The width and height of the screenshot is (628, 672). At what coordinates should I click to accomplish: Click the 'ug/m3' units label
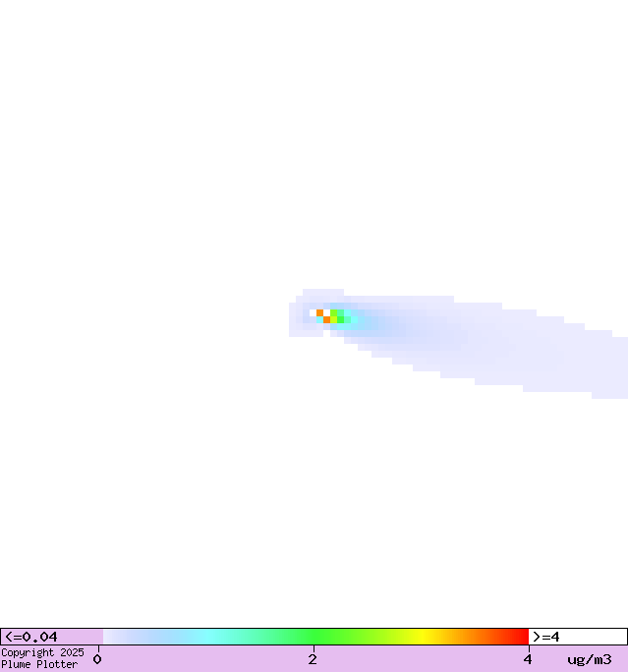point(590,659)
